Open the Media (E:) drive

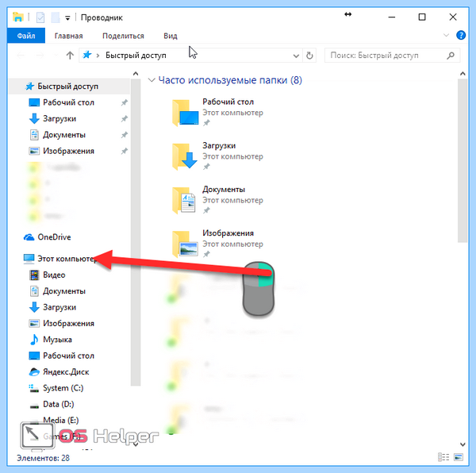click(x=61, y=420)
